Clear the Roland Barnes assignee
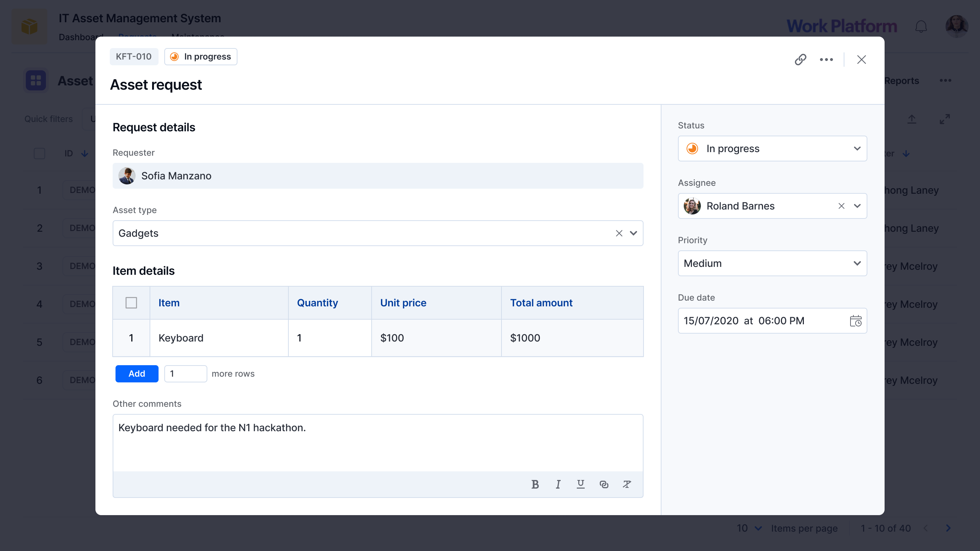This screenshot has height=551, width=980. click(841, 206)
